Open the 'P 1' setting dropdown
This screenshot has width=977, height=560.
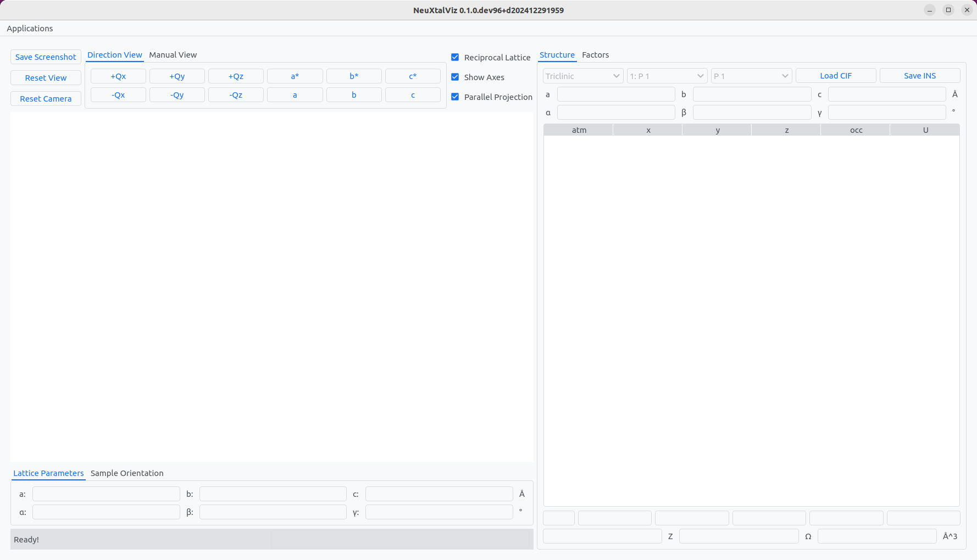tap(751, 76)
